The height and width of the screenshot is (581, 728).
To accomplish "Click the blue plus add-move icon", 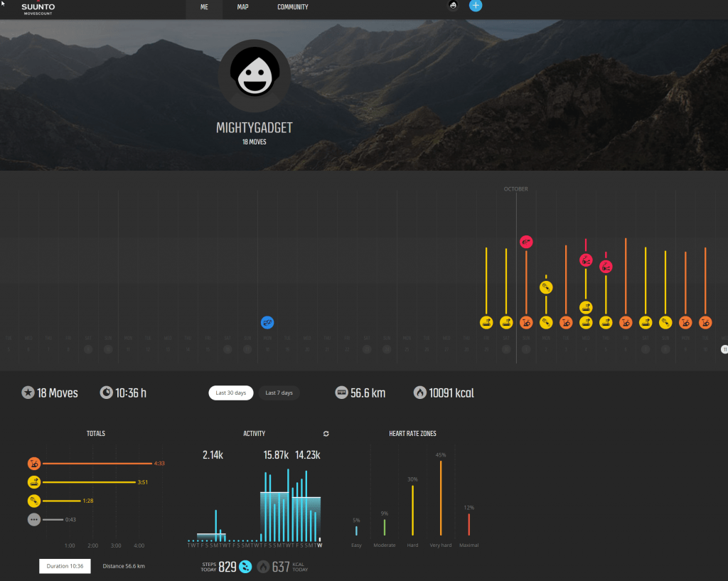I will tap(476, 6).
